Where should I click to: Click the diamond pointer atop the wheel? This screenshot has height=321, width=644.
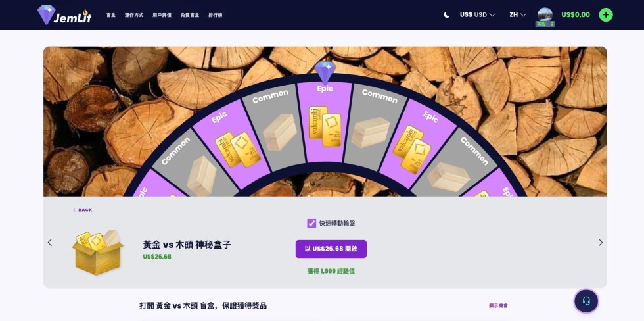tap(325, 72)
